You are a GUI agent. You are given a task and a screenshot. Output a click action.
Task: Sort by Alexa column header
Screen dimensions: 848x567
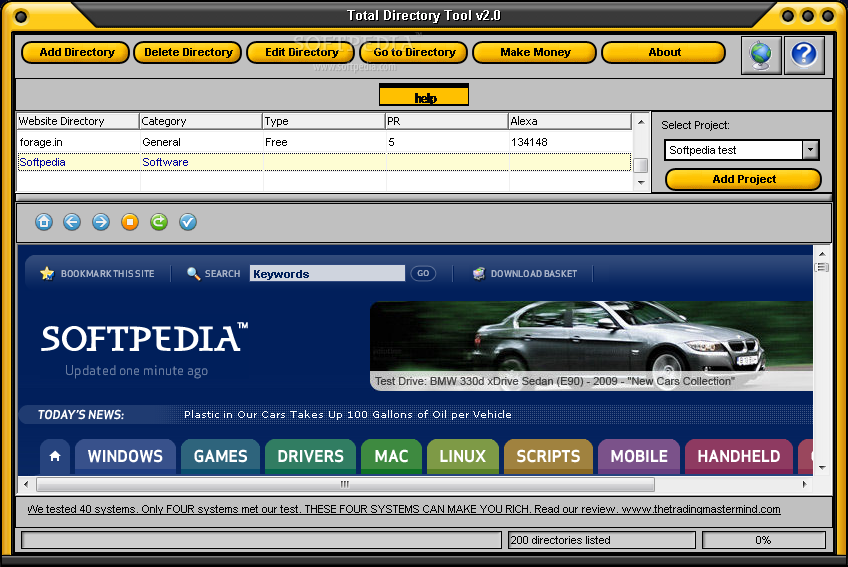click(570, 121)
